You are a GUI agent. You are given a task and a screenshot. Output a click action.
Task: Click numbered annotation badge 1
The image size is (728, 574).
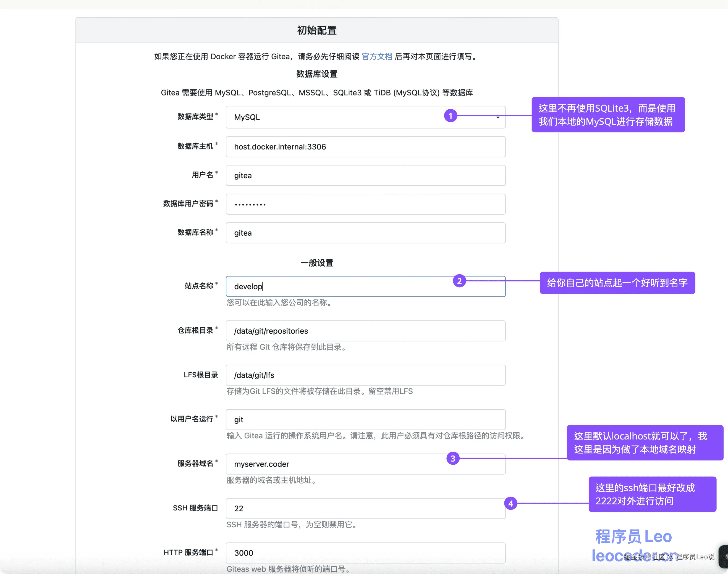click(450, 116)
